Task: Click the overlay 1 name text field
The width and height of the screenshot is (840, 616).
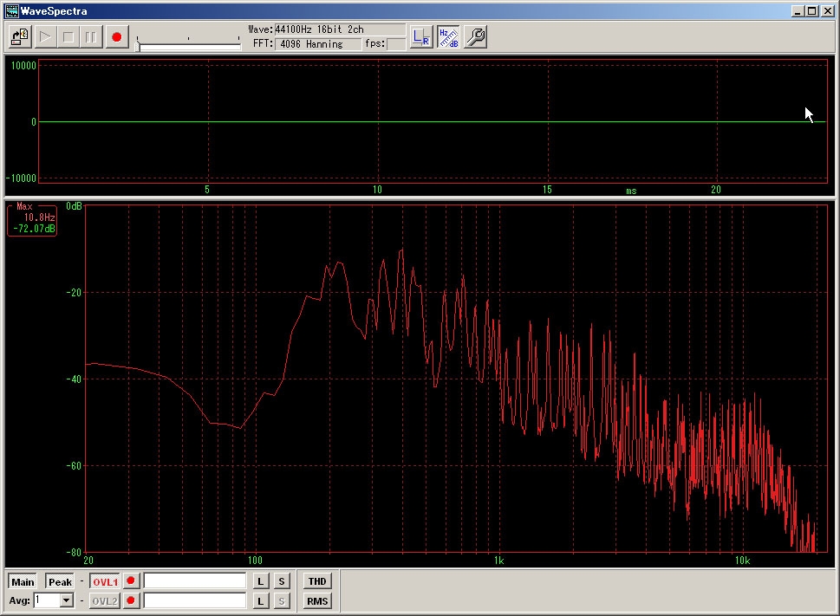Action: coord(195,581)
